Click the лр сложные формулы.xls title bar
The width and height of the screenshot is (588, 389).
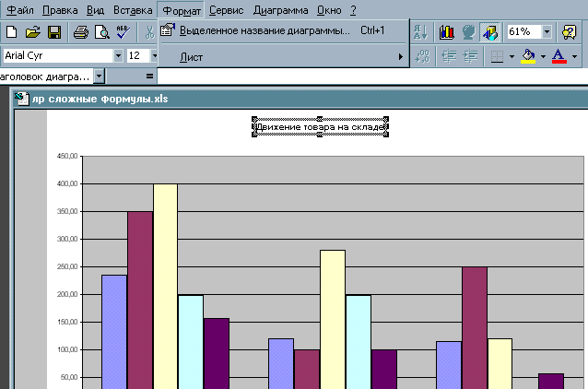(300, 99)
